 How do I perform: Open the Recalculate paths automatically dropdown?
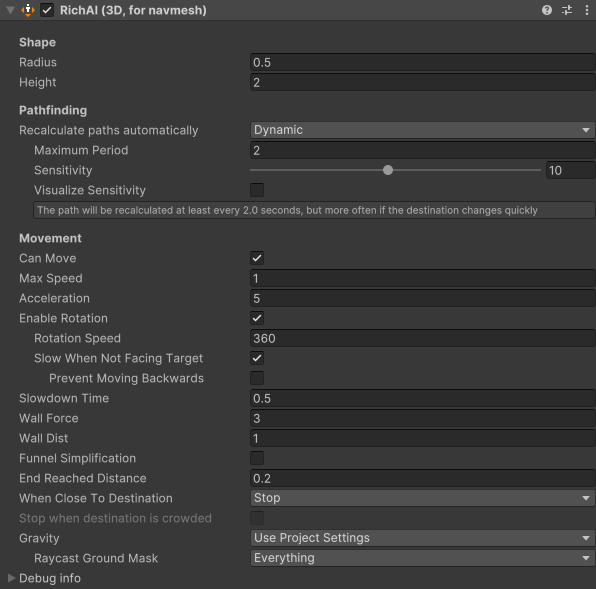point(423,130)
